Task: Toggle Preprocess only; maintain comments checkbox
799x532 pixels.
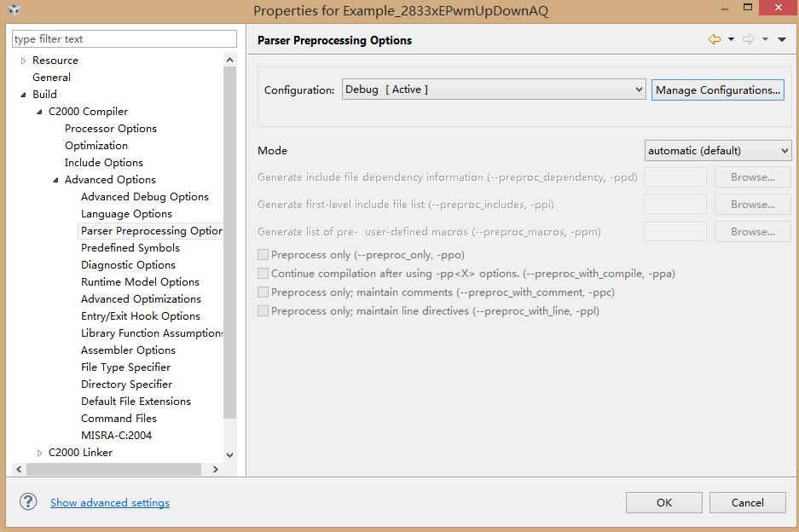Action: click(x=263, y=292)
